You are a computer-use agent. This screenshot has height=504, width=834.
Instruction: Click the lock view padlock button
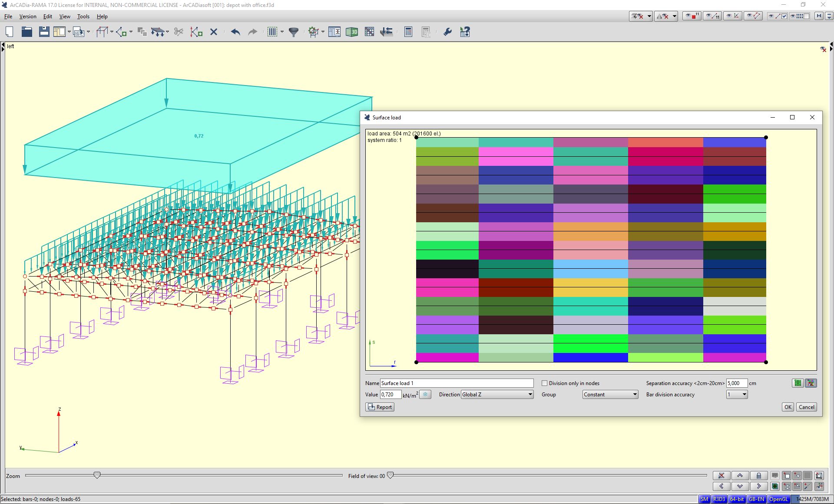758,475
